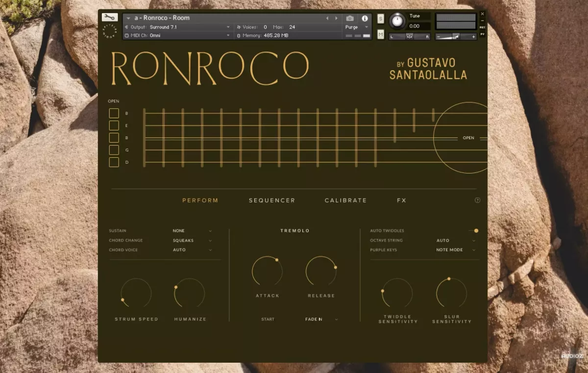
Task: Expand the Octave String Auto dropdown
Action: coord(456,241)
